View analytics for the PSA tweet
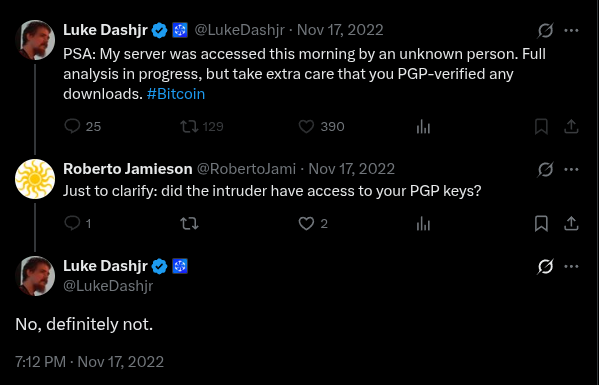The height and width of the screenshot is (385, 599). [x=423, y=126]
